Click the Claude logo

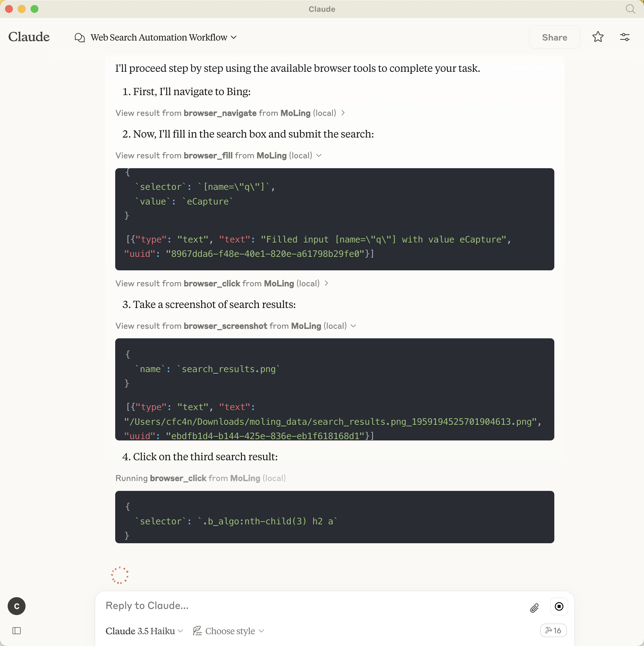(29, 37)
